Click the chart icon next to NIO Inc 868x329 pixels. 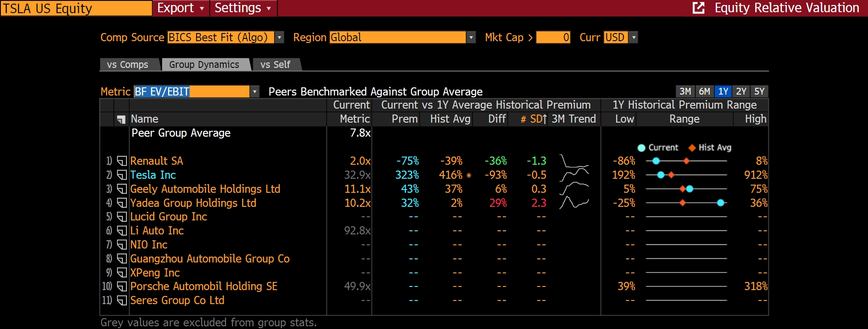[121, 245]
